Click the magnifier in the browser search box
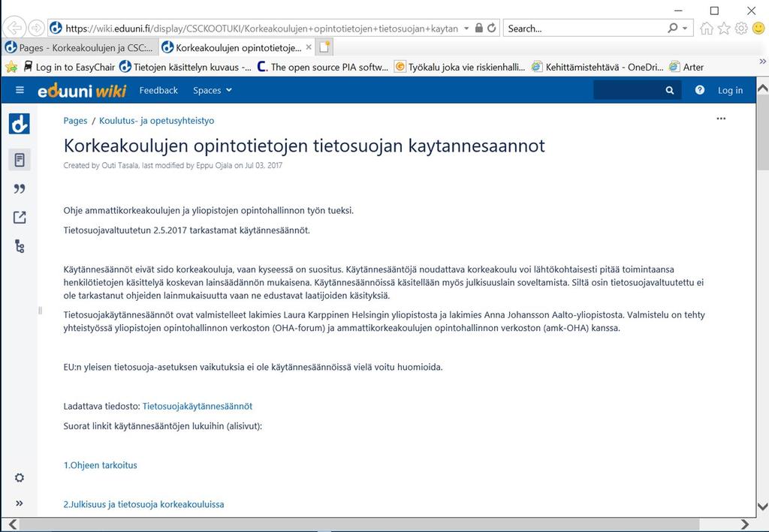The width and height of the screenshot is (769, 532). pos(673,28)
